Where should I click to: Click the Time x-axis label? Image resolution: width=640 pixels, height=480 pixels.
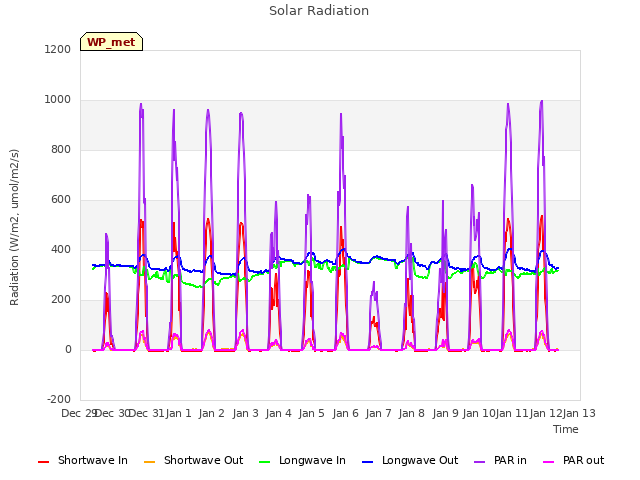pyautogui.click(x=566, y=429)
